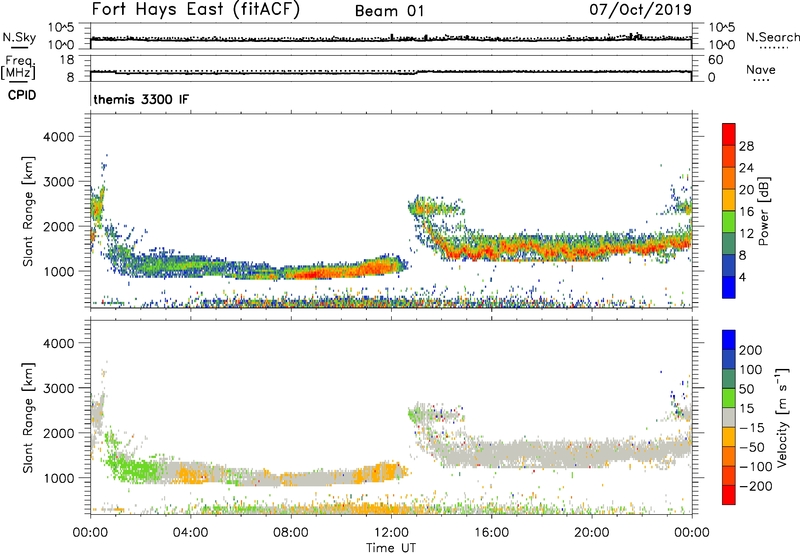Select the 'CPID' row label
The width and height of the screenshot is (800, 554).
pyautogui.click(x=22, y=95)
